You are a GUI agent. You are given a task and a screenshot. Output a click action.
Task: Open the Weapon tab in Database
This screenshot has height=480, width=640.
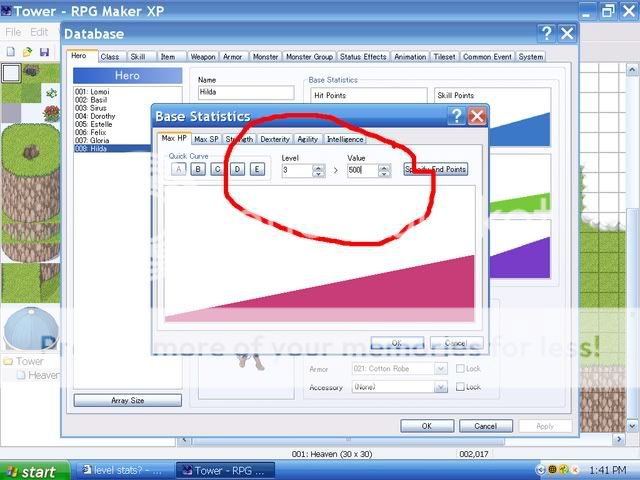coord(203,57)
